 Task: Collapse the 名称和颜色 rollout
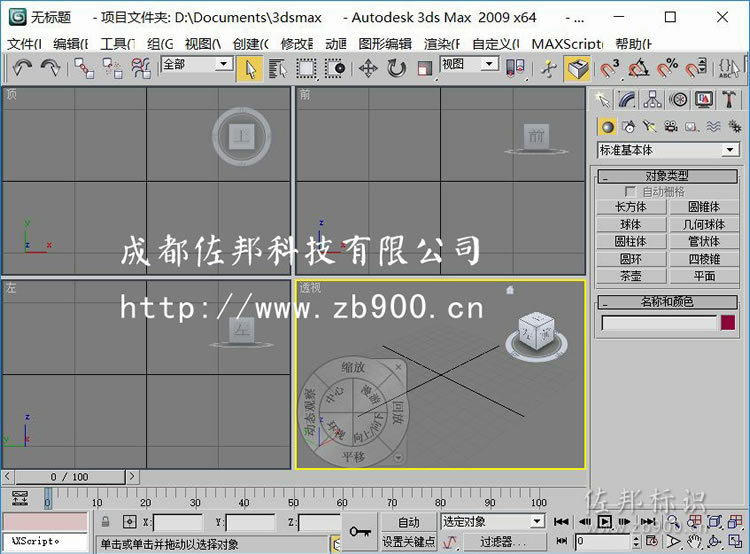(x=667, y=302)
